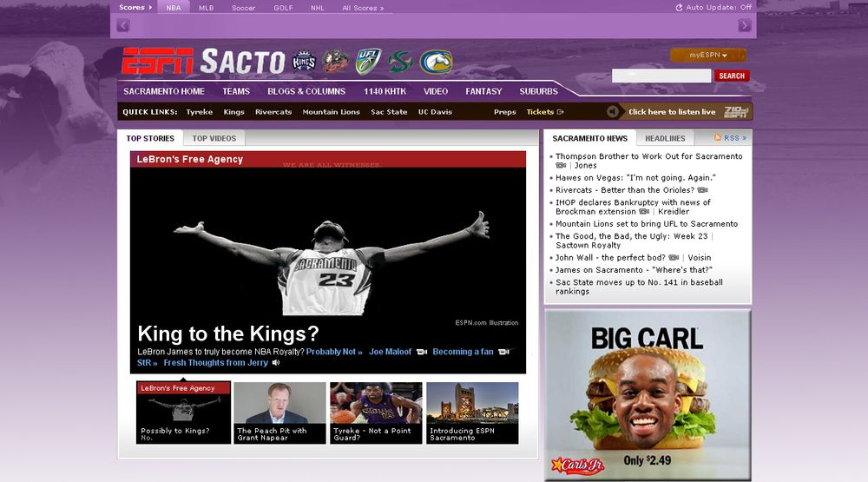Open the UFL league logo
Image resolution: width=868 pixels, height=482 pixels.
point(368,62)
